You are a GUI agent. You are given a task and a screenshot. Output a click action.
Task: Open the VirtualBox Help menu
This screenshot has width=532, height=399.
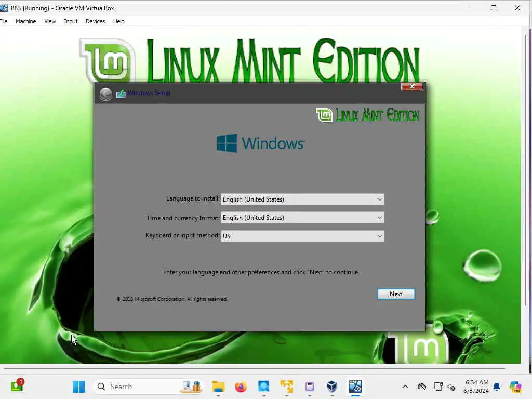coord(119,21)
